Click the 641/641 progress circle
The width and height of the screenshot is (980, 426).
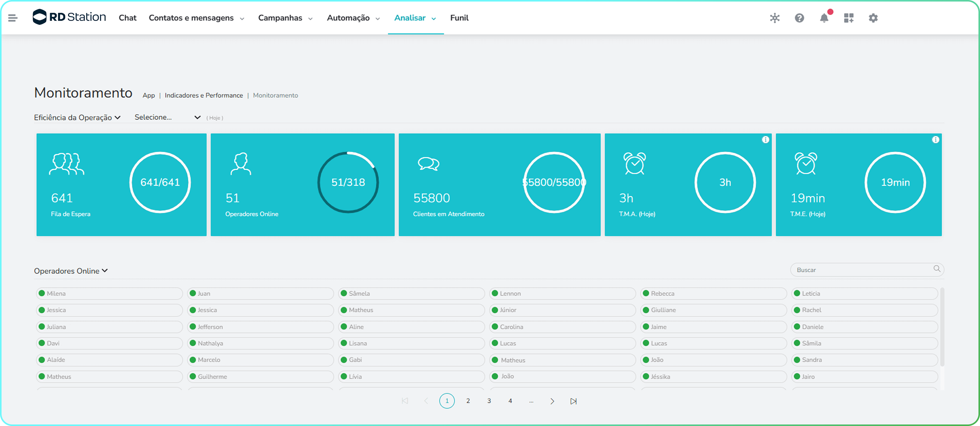[x=160, y=182]
